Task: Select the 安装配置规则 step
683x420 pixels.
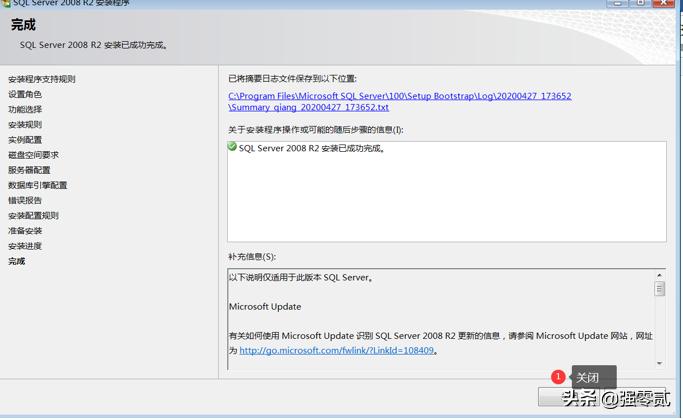Action: [x=33, y=216]
